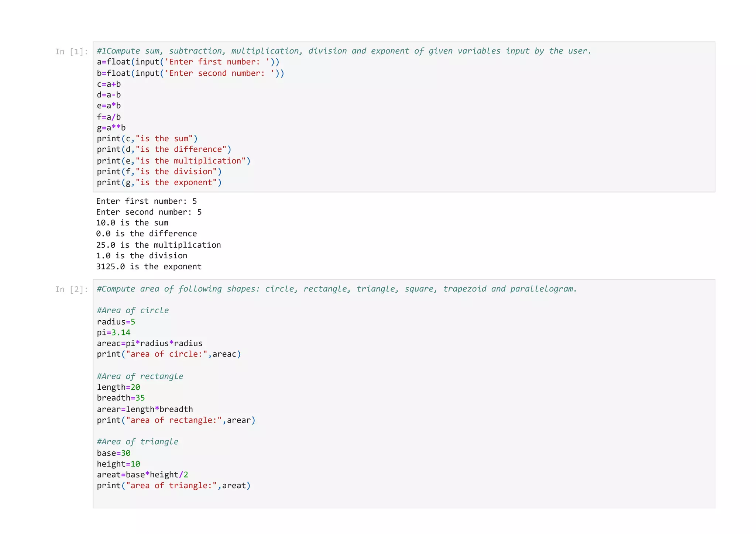Screen dimensions: 756x534
Task: Click the In [1] cell prompt label
Action: coord(71,52)
